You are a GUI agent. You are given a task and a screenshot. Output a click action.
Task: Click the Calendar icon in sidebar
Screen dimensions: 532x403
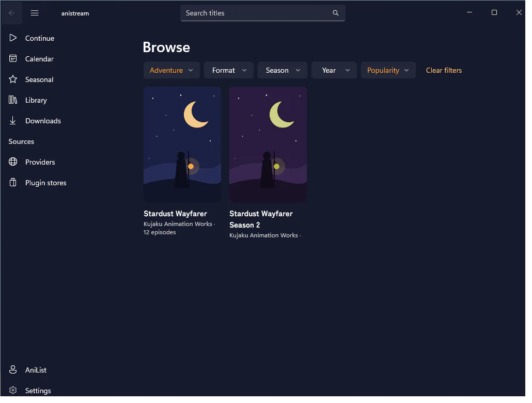pyautogui.click(x=13, y=59)
